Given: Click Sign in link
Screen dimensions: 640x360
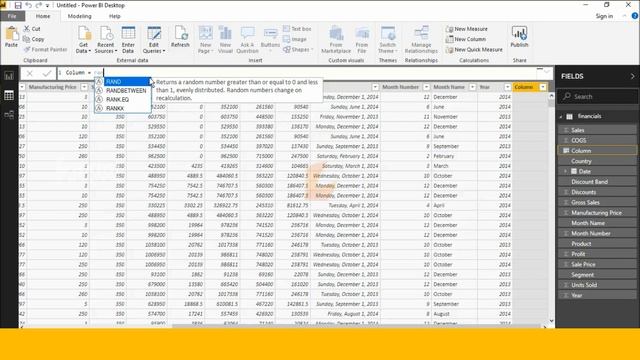Looking at the screenshot, I should coord(604,16).
